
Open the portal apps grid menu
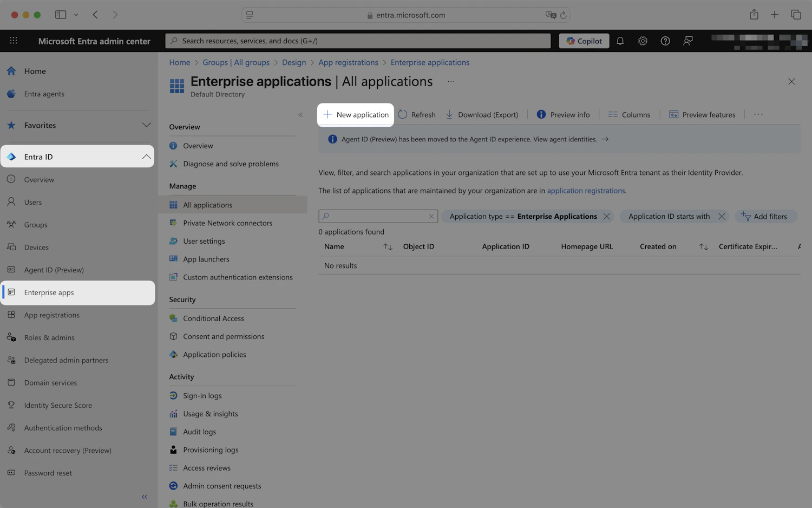pyautogui.click(x=14, y=41)
